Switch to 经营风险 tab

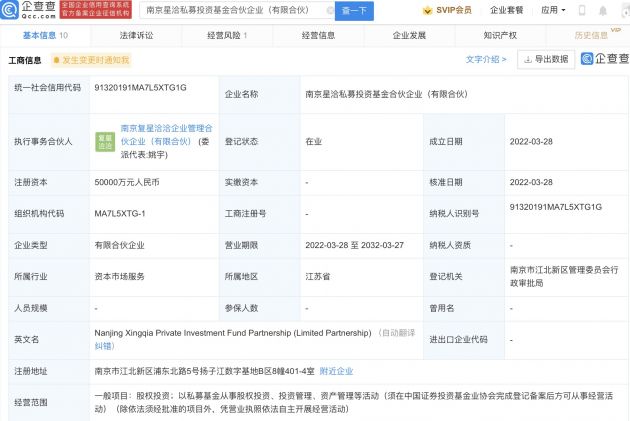(227, 35)
